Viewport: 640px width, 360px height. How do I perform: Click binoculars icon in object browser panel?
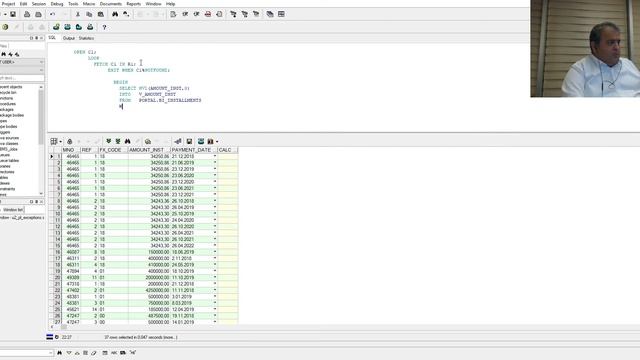[x=4, y=54]
